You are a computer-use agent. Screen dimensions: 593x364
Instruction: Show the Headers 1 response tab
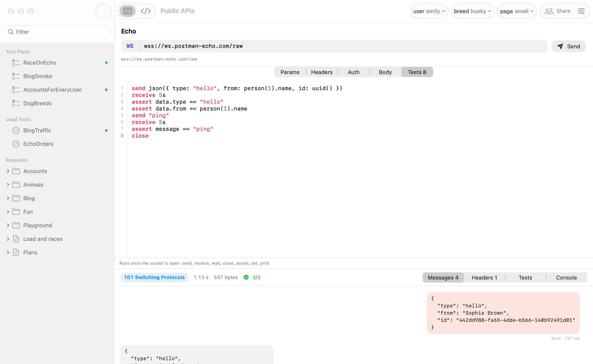coord(484,278)
